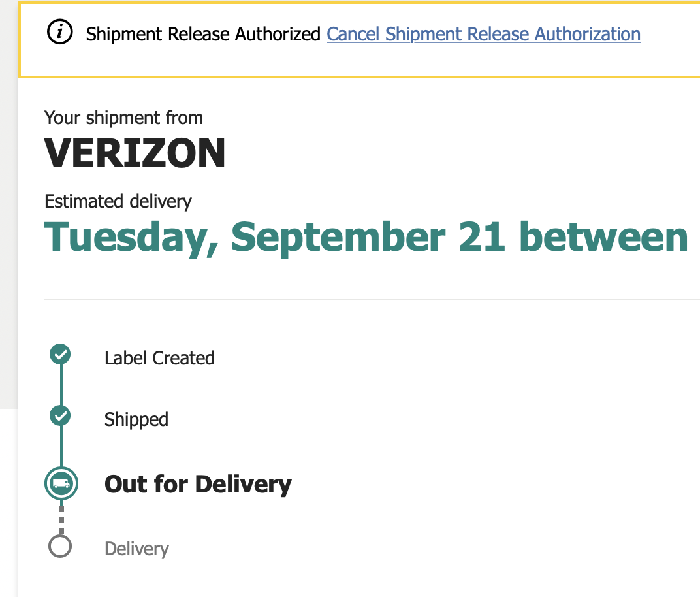Screen dimensions: 700x597
Task: Cancel the Shipment Release Authorization
Action: point(483,34)
